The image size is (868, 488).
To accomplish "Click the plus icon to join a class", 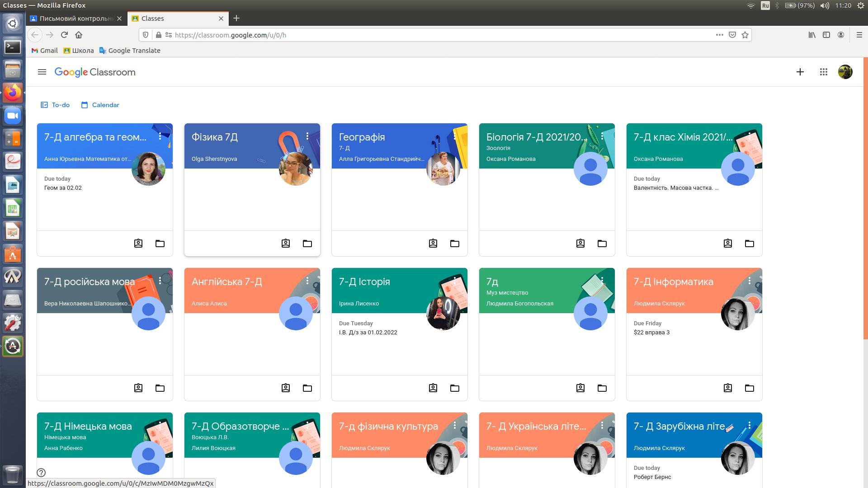I will (x=800, y=72).
